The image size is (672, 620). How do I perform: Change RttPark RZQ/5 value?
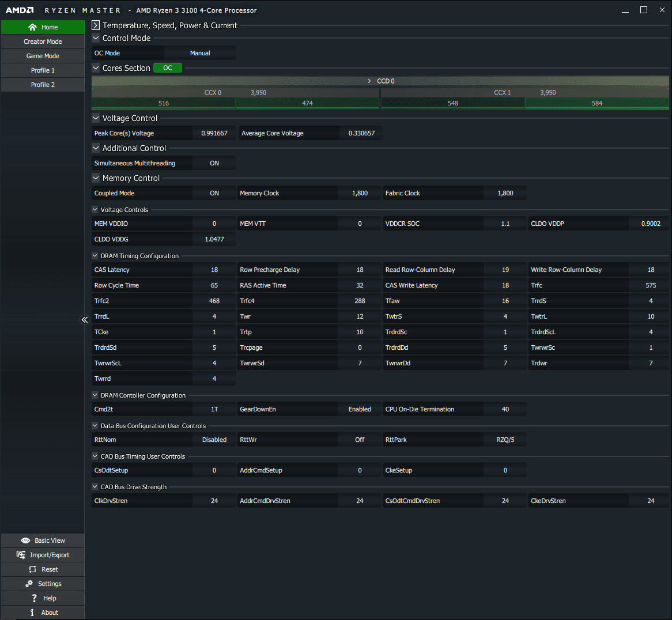coord(505,440)
